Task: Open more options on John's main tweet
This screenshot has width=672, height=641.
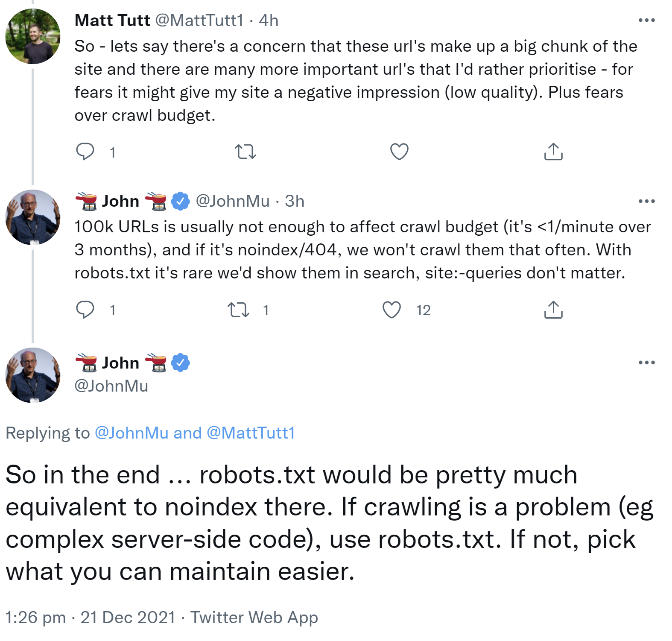Action: 646,363
